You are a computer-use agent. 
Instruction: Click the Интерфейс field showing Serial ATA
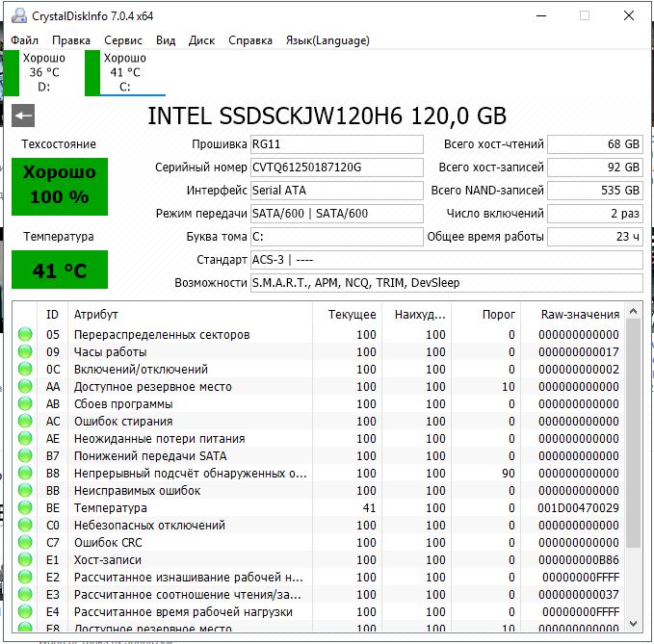click(x=336, y=191)
